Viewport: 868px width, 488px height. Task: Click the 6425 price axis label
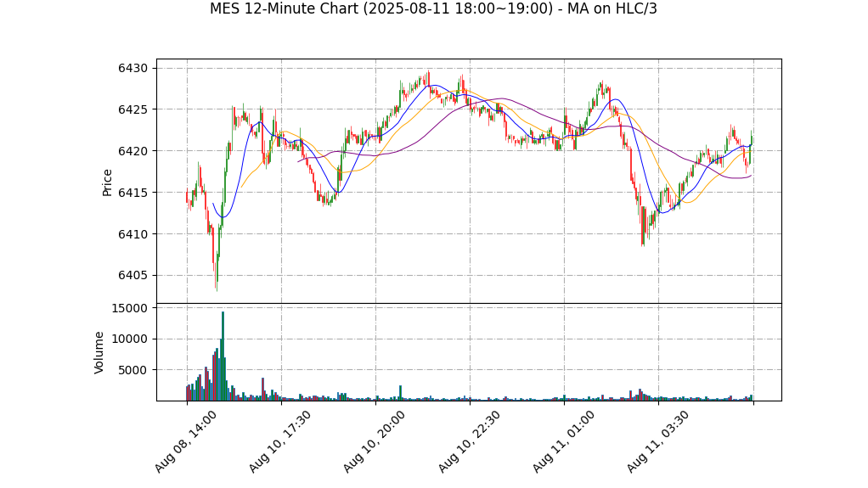click(x=132, y=109)
